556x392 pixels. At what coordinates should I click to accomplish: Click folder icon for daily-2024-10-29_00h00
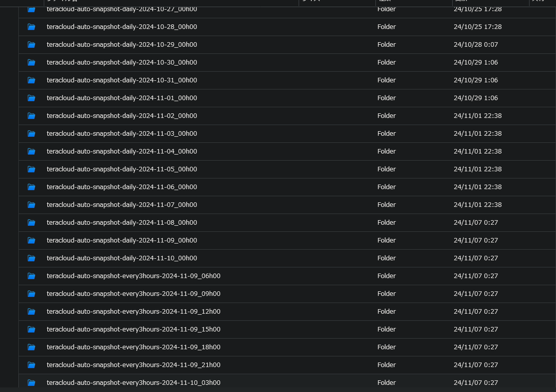(31, 45)
